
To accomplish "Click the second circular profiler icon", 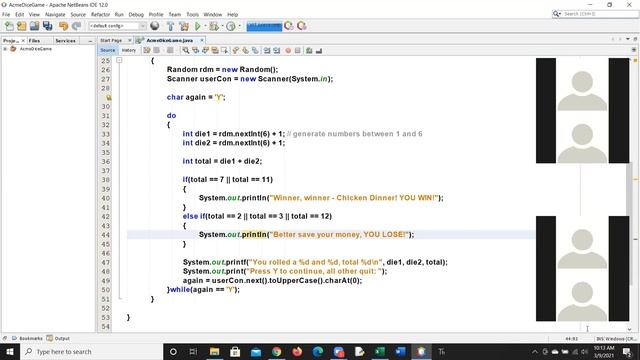I will [x=302, y=26].
